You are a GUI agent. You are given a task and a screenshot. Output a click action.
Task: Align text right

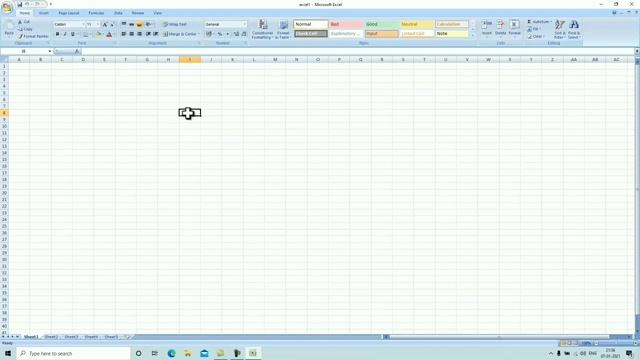click(139, 34)
